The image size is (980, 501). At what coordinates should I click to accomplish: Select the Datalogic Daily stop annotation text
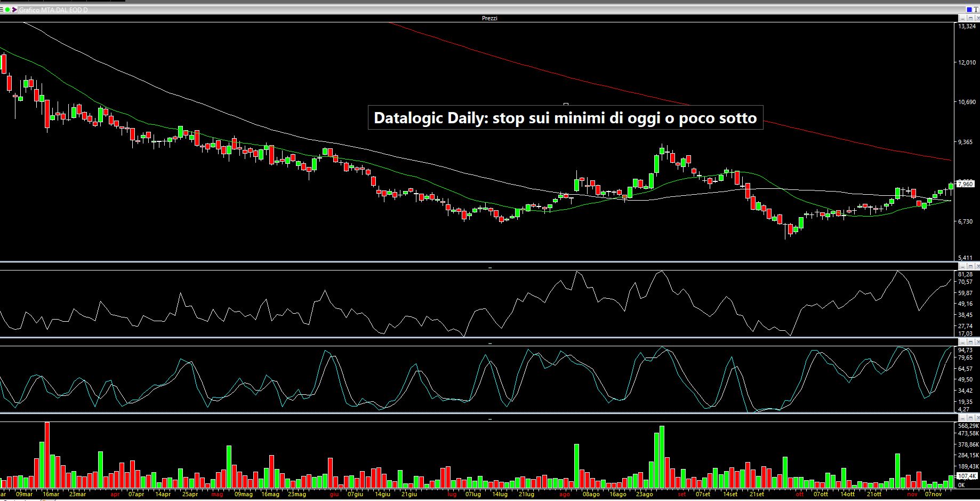point(565,117)
